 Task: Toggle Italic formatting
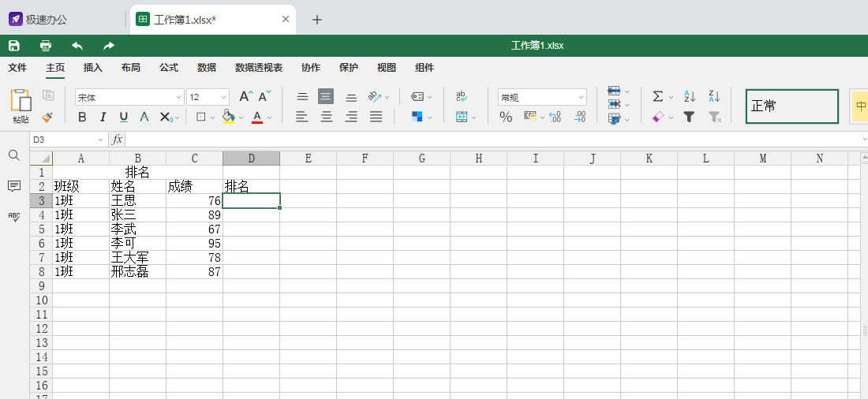[x=103, y=117]
